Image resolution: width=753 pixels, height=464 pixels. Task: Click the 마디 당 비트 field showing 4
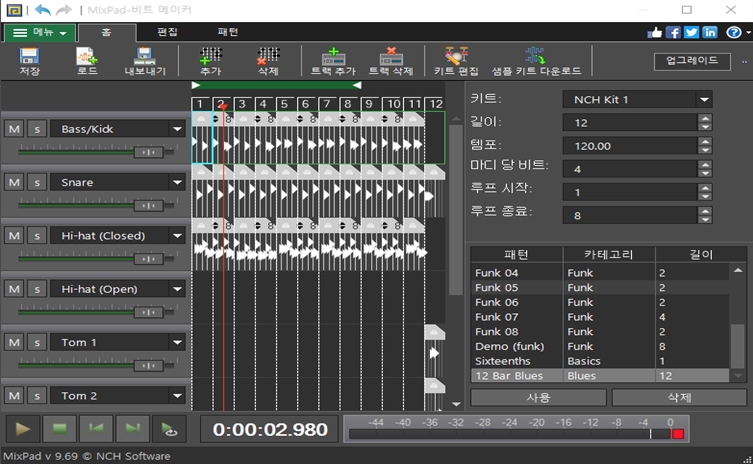pos(630,169)
